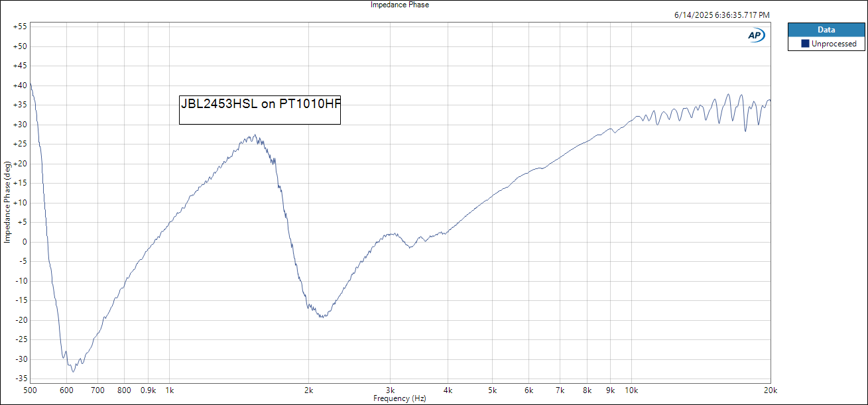Screen dimensions: 868x405
Task: Click the Data legend header
Action: [826, 30]
